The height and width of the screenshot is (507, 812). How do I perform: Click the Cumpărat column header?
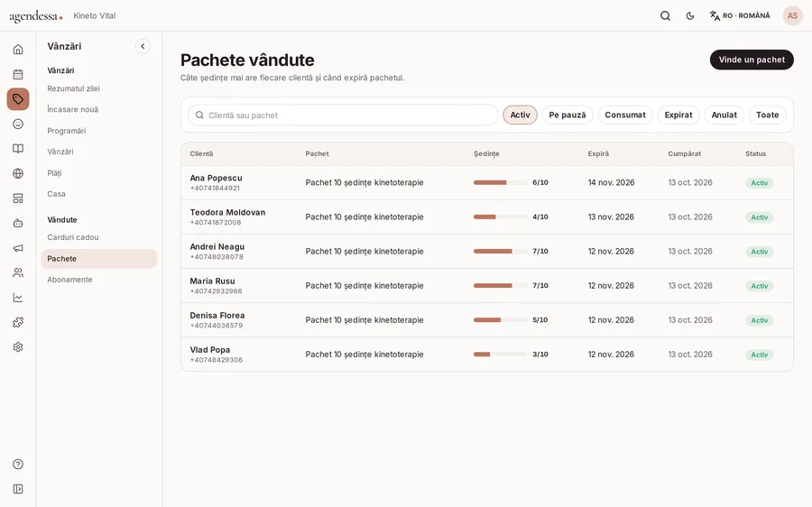684,153
